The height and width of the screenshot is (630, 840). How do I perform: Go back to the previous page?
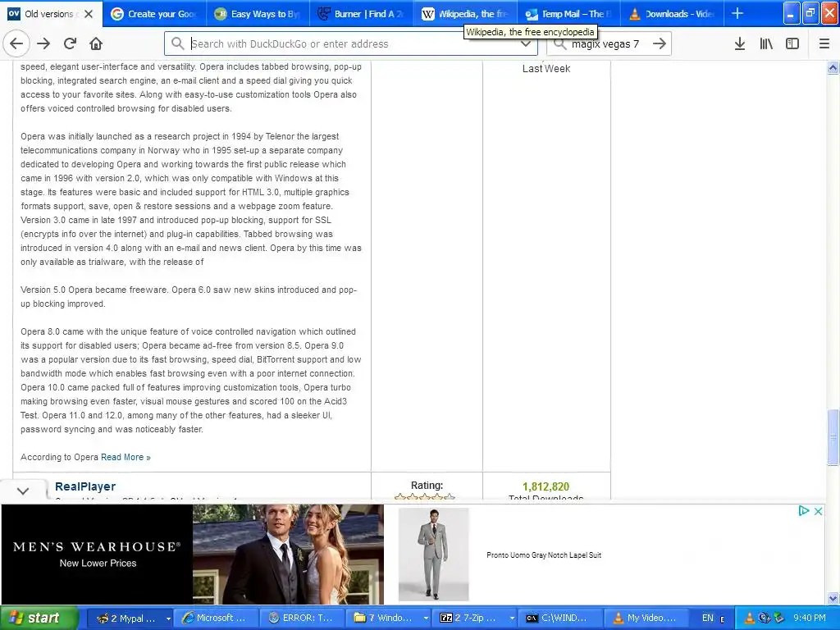coord(16,44)
